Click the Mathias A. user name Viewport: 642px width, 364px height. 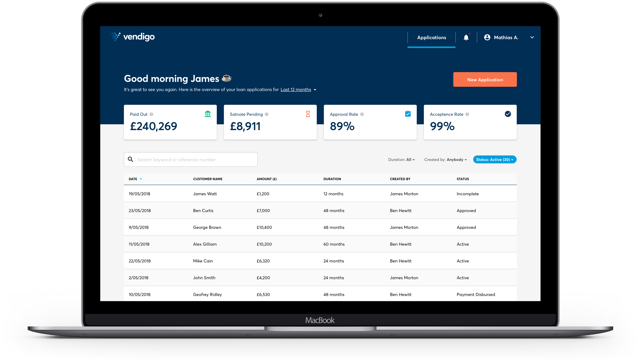click(x=506, y=37)
